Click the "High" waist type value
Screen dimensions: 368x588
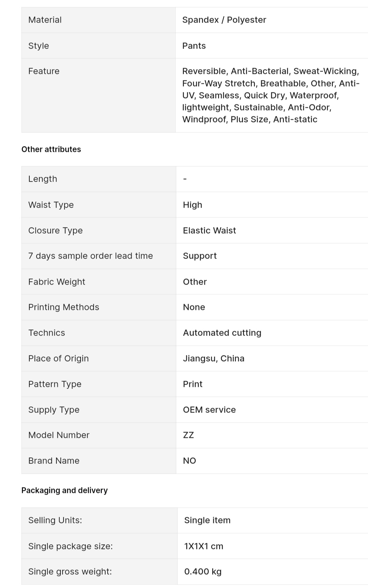[x=193, y=205]
